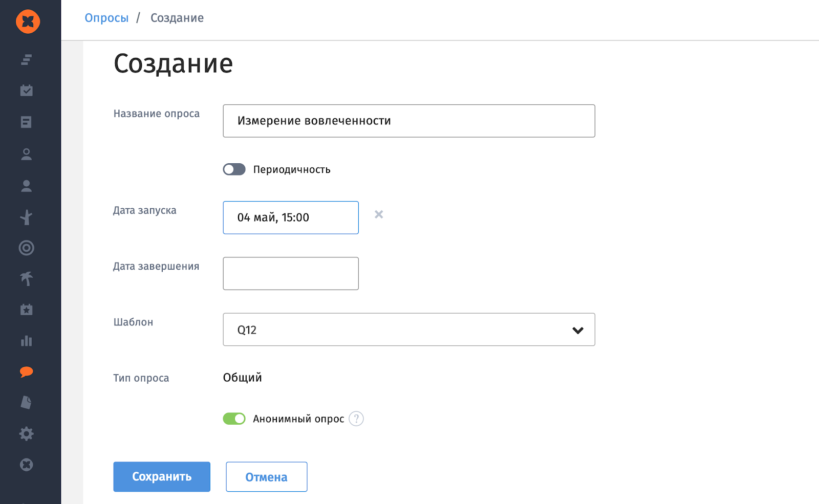Click the Общий survey type value
Image resolution: width=819 pixels, height=504 pixels.
[243, 378]
